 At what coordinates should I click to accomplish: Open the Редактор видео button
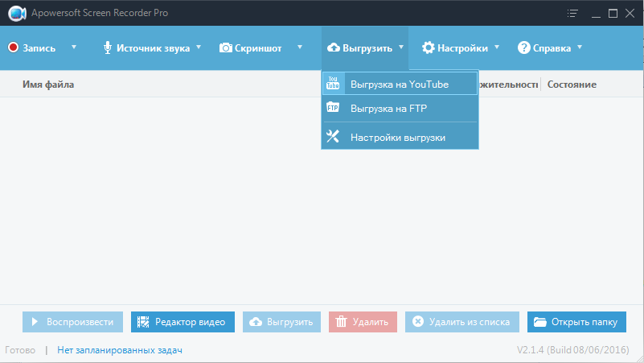[183, 322]
